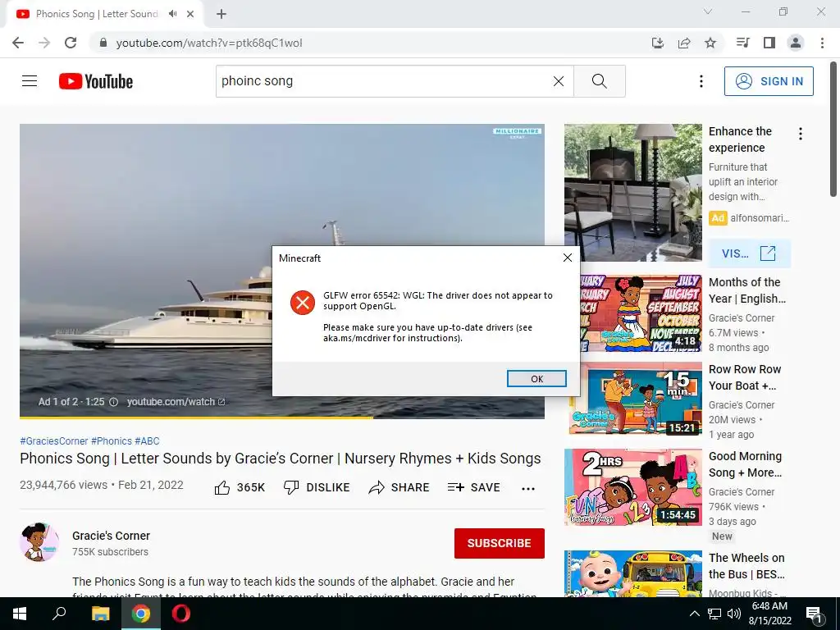Go to YouTube home via logo

click(x=96, y=81)
